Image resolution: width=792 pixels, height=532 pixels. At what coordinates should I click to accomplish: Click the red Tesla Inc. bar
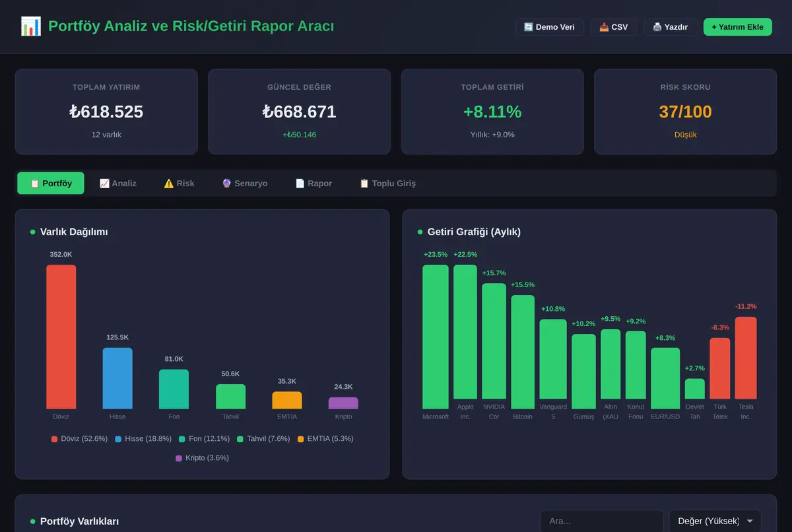point(746,358)
